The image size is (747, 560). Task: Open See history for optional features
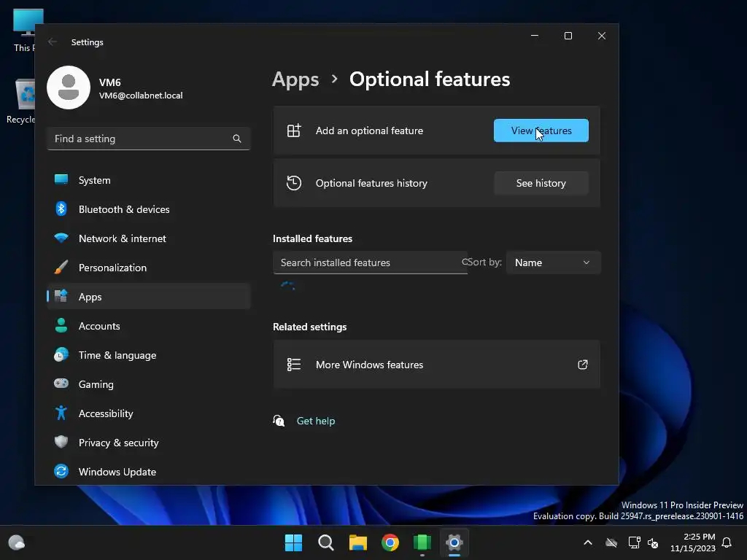(x=541, y=183)
